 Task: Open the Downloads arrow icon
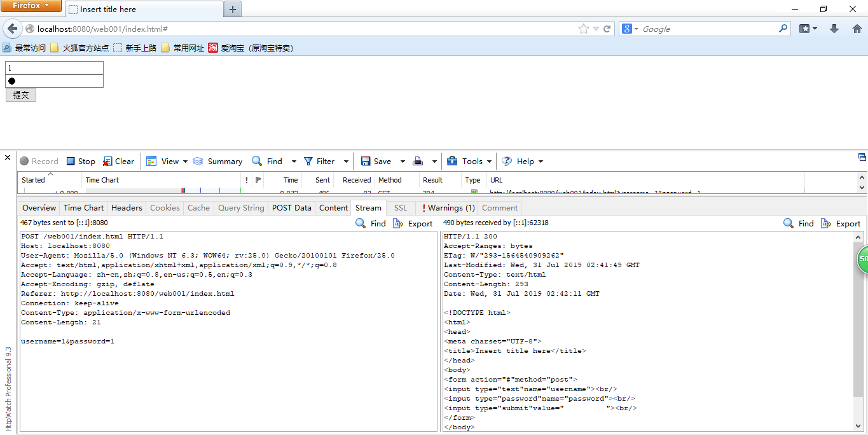(834, 29)
